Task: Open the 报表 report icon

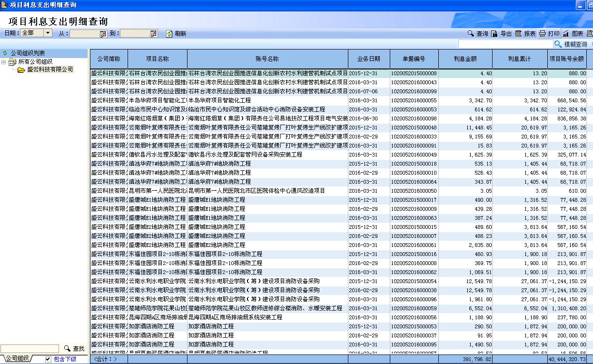Action: coord(518,34)
